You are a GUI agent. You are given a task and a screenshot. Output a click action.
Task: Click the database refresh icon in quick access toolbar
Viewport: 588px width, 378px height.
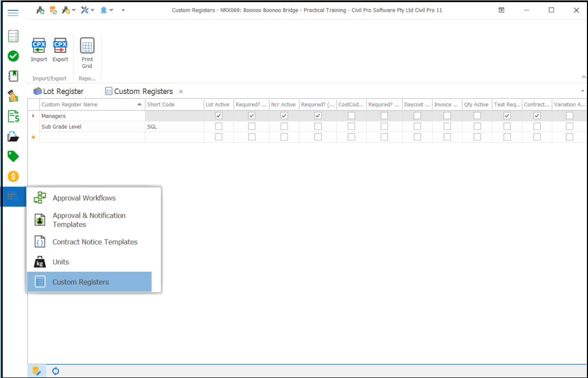coord(52,10)
